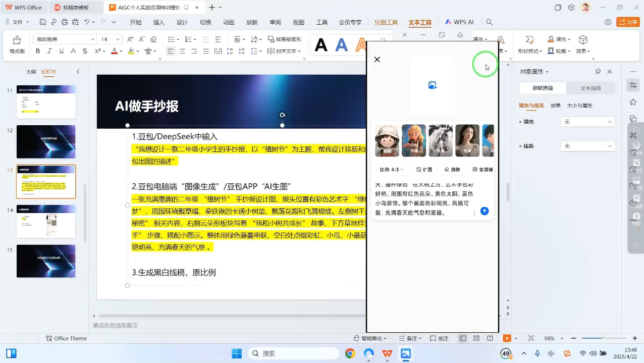Image resolution: width=644 pixels, height=363 pixels.
Task: Open the 开始 ribbon tab
Action: coord(136,22)
